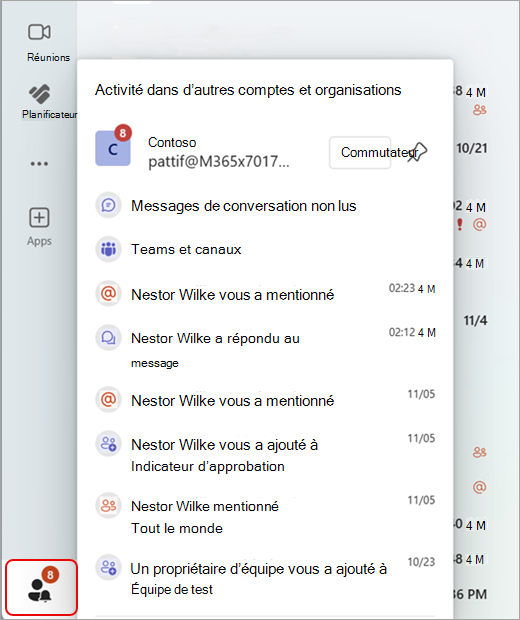Open the Réunions section in the sidebar
Viewport: 520px width, 620px height.
click(40, 42)
